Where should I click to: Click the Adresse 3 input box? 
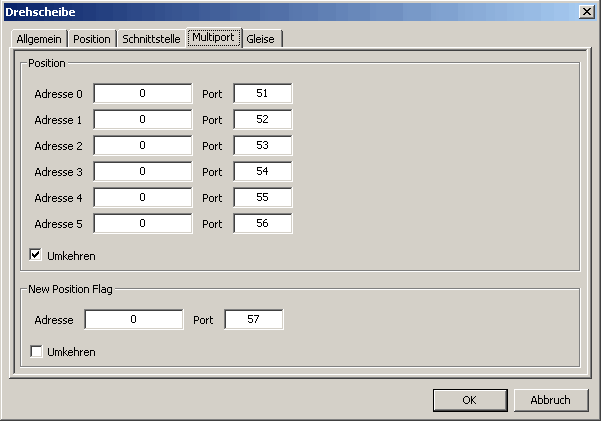click(142, 171)
